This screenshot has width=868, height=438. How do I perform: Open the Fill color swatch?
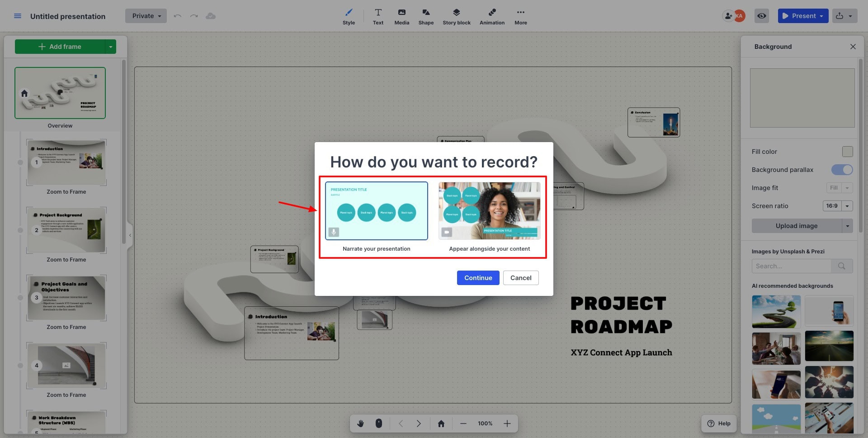coord(848,152)
